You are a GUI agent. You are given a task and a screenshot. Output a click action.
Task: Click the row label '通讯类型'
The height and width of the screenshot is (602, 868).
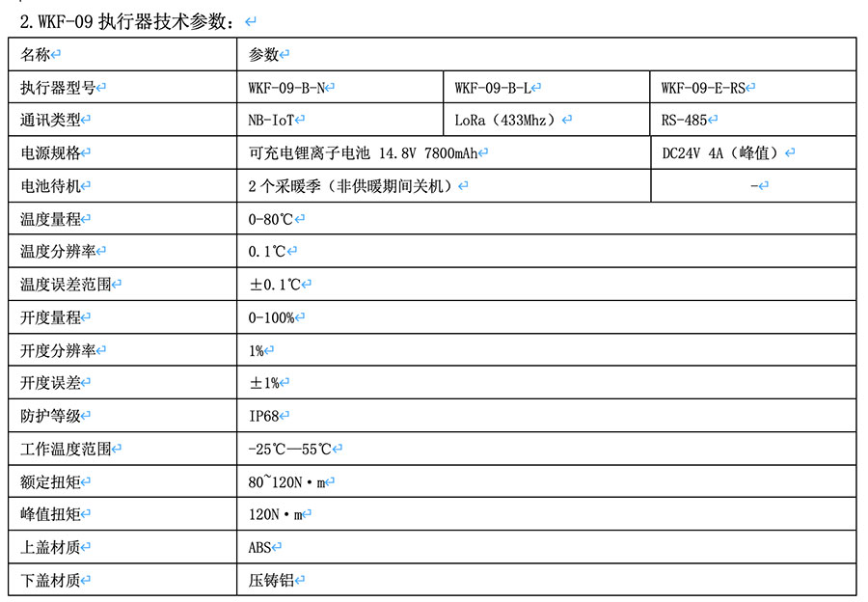[50, 120]
